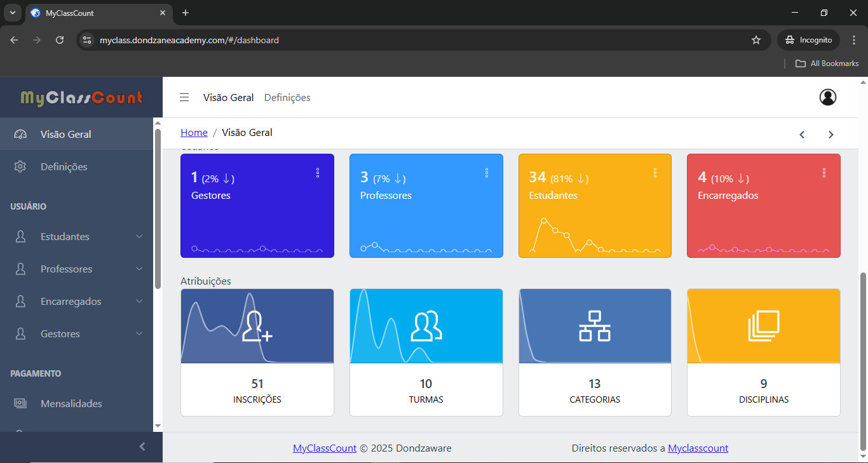Open Mensalidades in the sidebar
The width and height of the screenshot is (868, 463).
(x=71, y=403)
